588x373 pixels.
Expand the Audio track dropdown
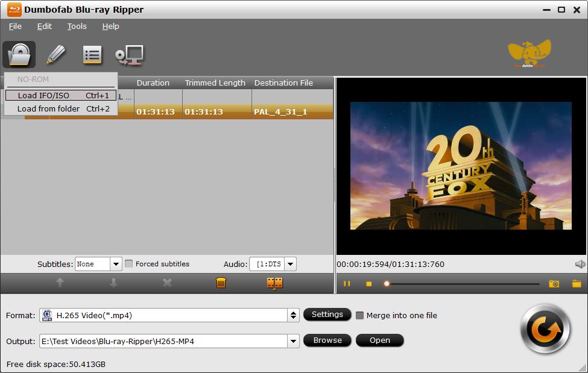coord(290,264)
